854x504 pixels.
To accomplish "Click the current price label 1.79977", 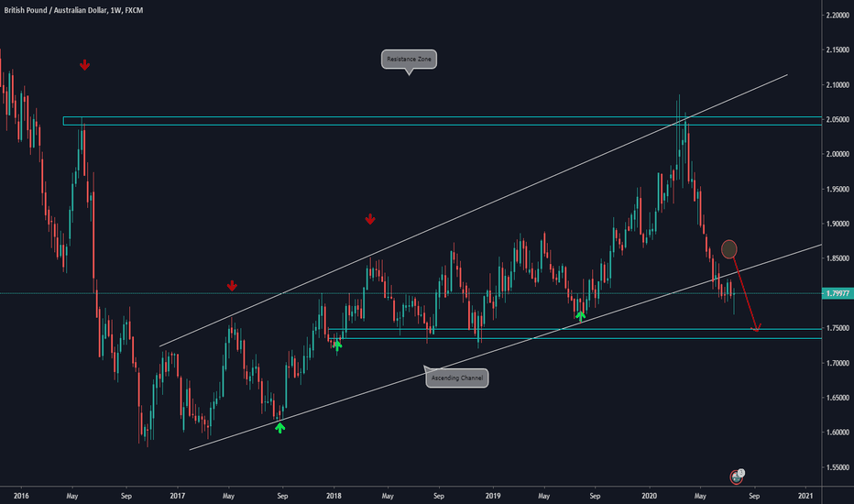I will tap(838, 293).
